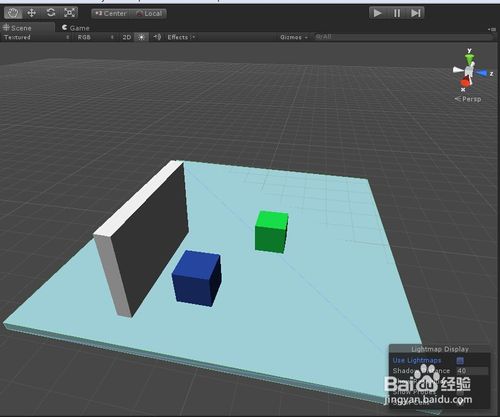Image resolution: width=500 pixels, height=417 pixels.
Task: Expand the Gizmos dropdown
Action: (x=294, y=37)
